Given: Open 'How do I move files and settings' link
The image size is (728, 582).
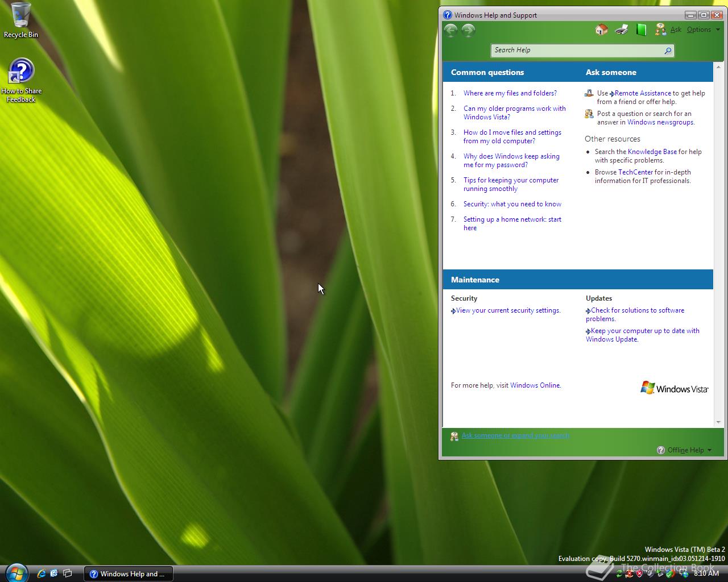Looking at the screenshot, I should (x=512, y=136).
